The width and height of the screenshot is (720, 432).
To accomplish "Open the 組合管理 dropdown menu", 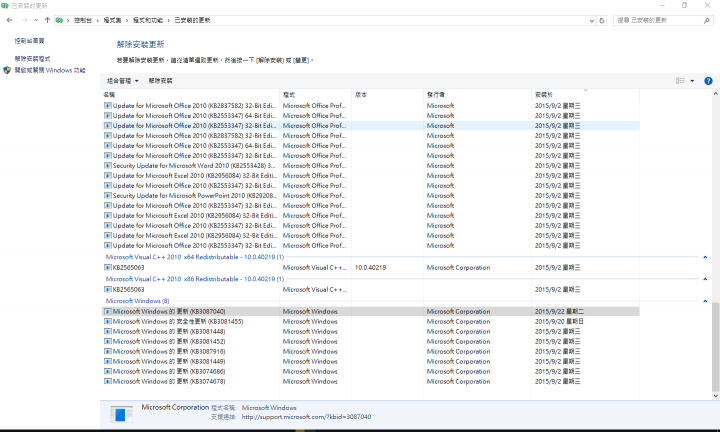I will coord(123,81).
